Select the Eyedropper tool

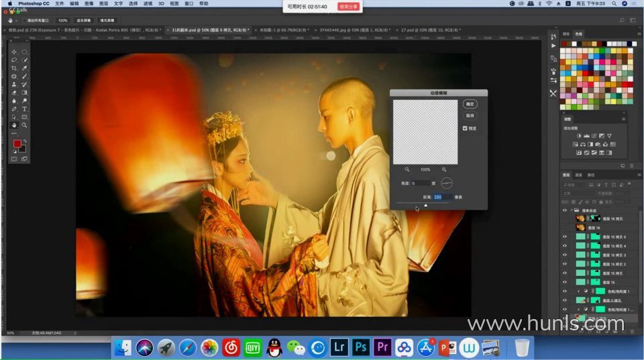tap(24, 69)
